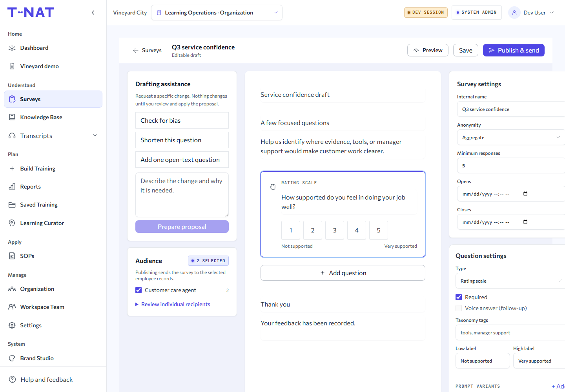Viewport: 565px width, 392px height.
Task: Toggle the Required checkbox
Action: pos(459,297)
